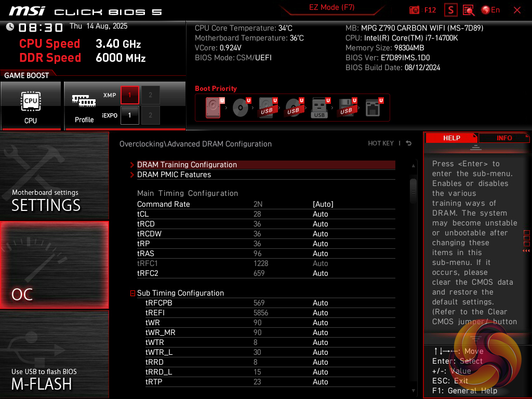Click the help panel top drag handle
532x399 pixels.
pos(476,147)
